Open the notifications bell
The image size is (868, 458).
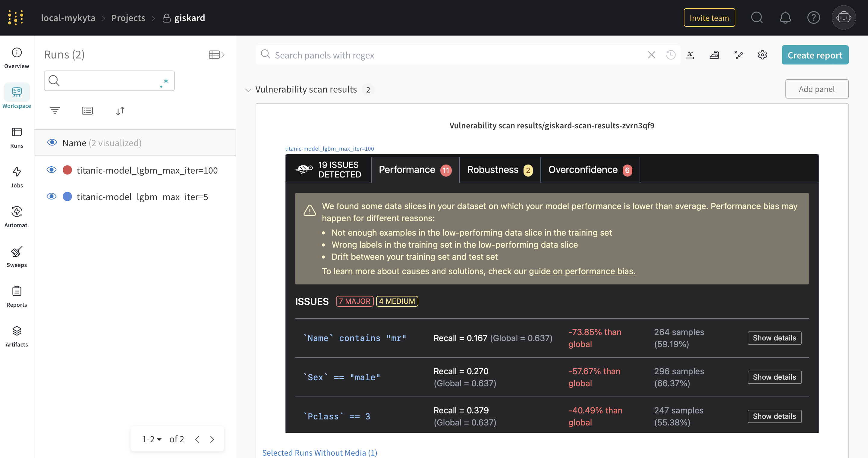pos(785,17)
